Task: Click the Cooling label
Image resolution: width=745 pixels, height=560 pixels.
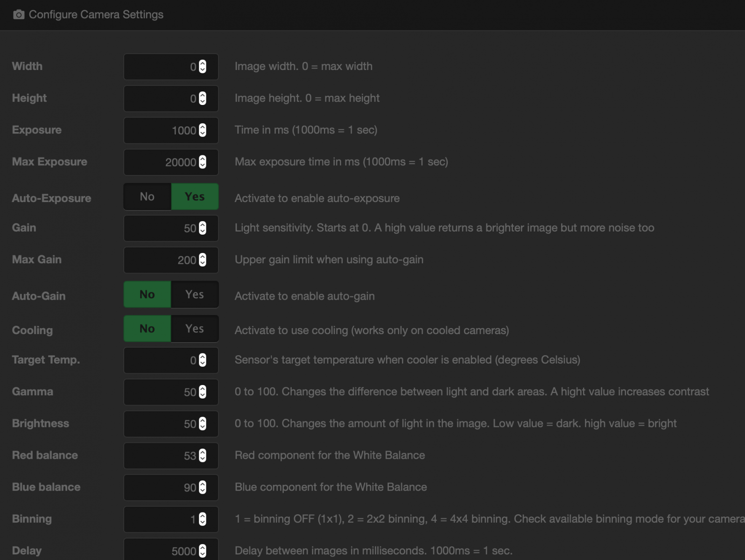Action: point(32,330)
